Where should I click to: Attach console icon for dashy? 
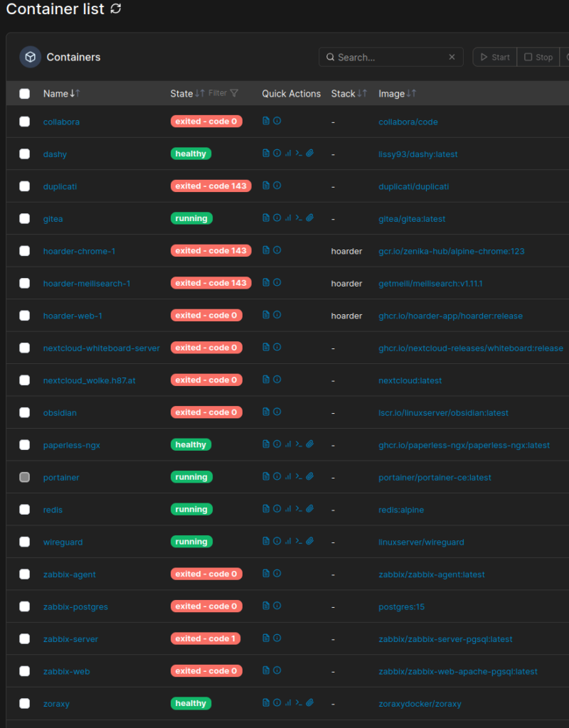click(310, 154)
